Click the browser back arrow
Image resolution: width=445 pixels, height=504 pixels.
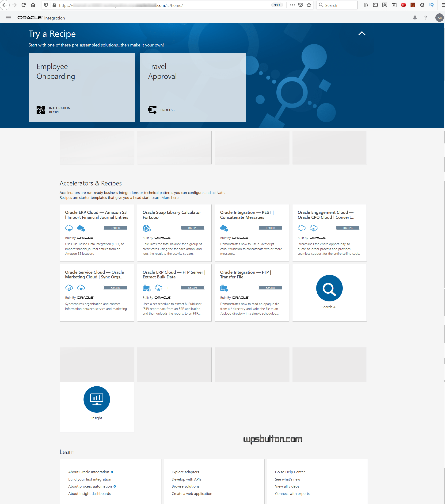[x=5, y=5]
